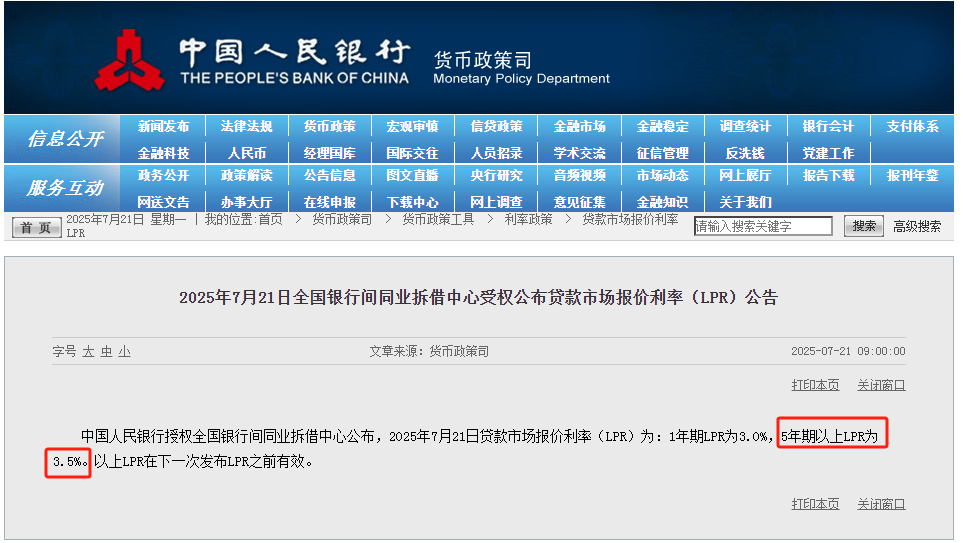This screenshot has height=543, width=963.
Task: Open the 反洗钱 menu entry
Action: (x=745, y=153)
